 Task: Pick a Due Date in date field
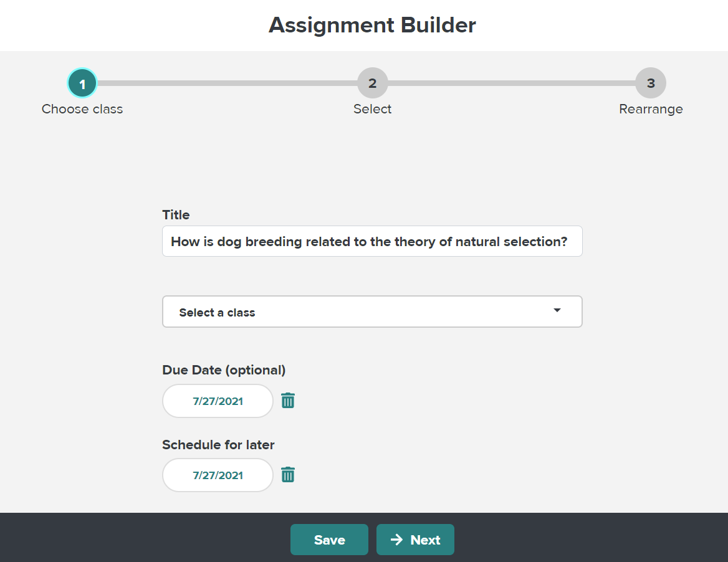point(218,401)
